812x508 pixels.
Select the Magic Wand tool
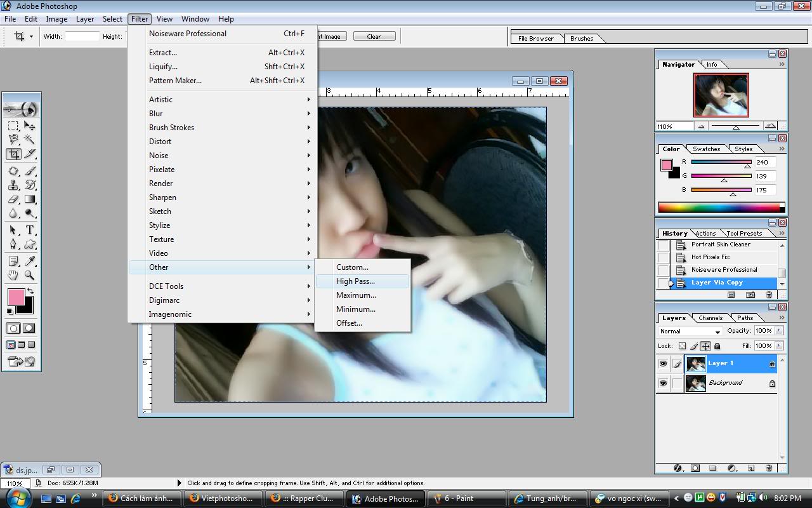coord(29,140)
